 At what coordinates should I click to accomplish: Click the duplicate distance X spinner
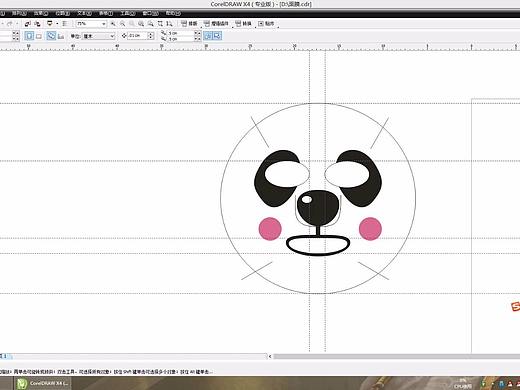click(x=198, y=33)
